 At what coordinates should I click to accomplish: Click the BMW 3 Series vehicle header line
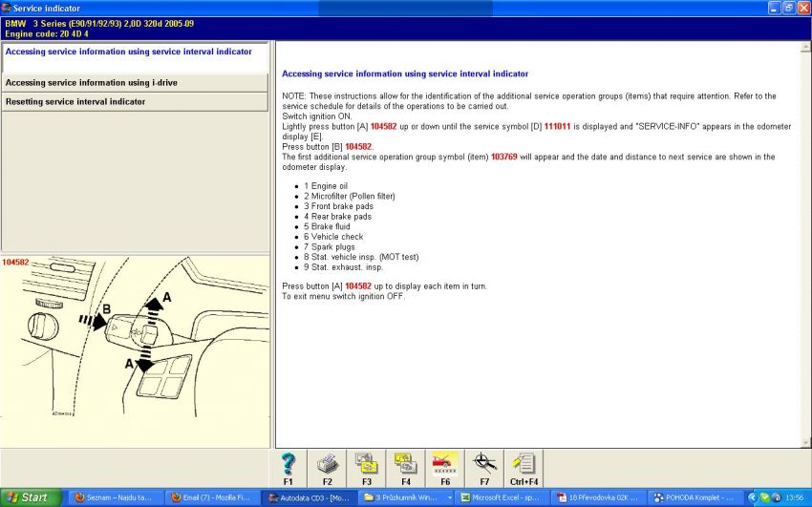pos(99,23)
